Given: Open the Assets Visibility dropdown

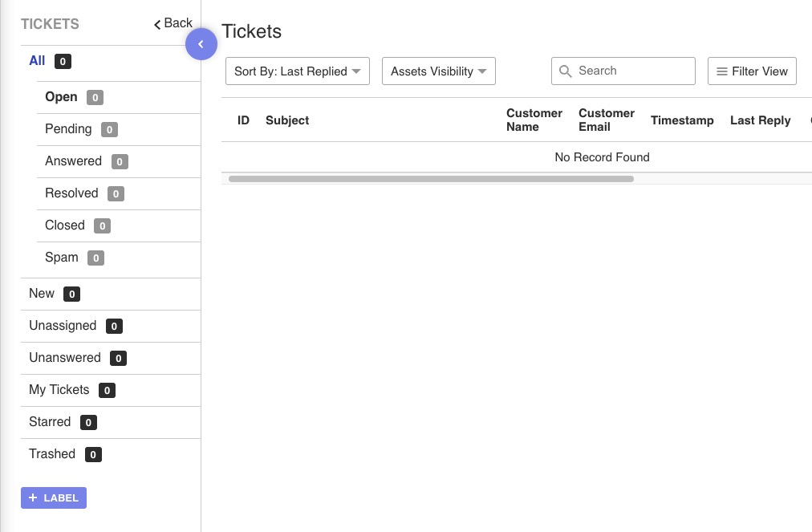Looking at the screenshot, I should tap(438, 71).
